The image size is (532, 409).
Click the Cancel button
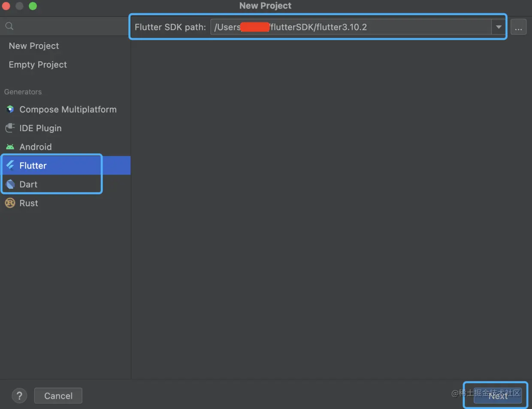tap(58, 396)
